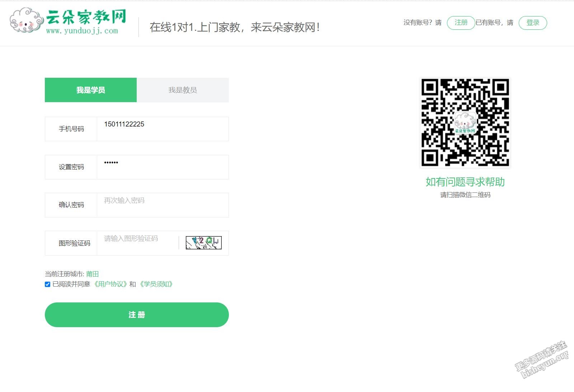This screenshot has height=392, width=574.
Task: Select the 我是学员 tab
Action: pos(91,90)
